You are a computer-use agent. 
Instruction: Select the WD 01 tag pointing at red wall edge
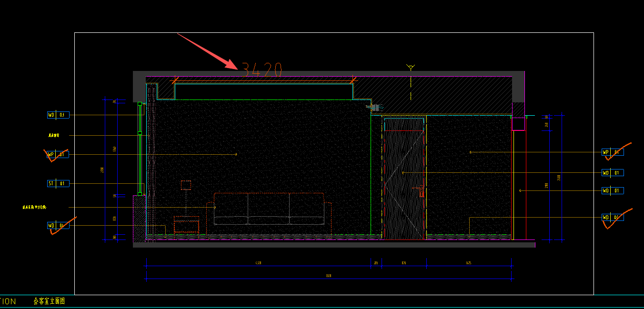tap(613, 190)
